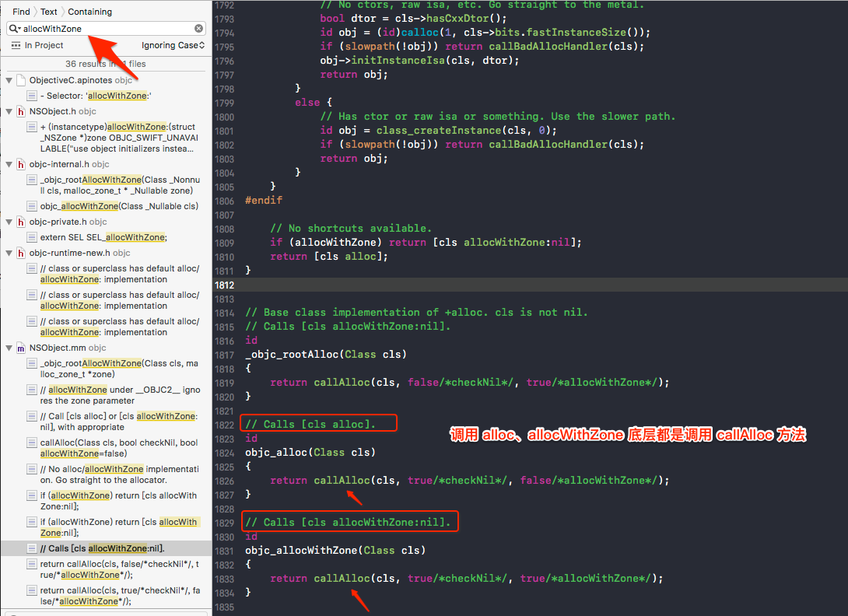Image resolution: width=848 pixels, height=616 pixels.
Task: Click objc_alloc(Class cls) function name in editor
Action: click(x=276, y=452)
